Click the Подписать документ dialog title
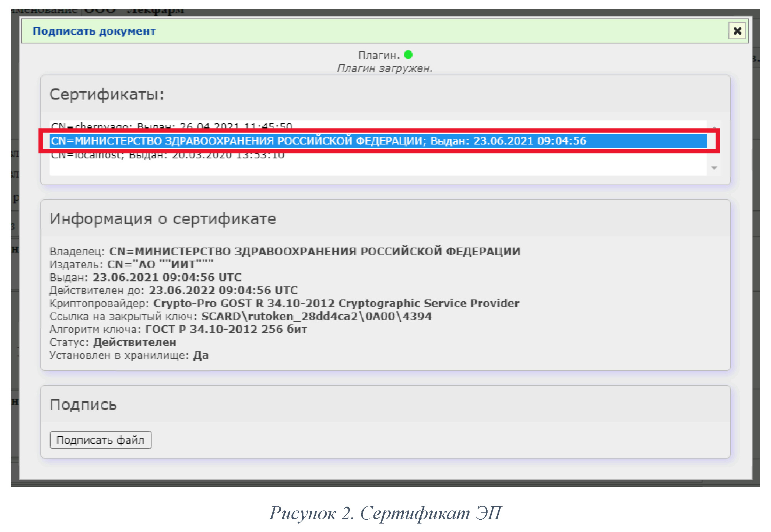The image size is (771, 532). tap(94, 31)
